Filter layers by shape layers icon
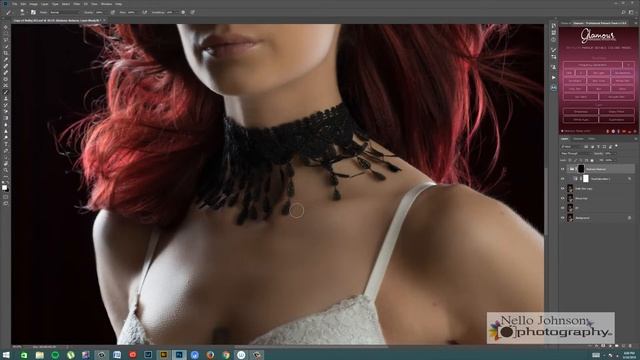Viewport: 640px width, 360px height. [604, 147]
